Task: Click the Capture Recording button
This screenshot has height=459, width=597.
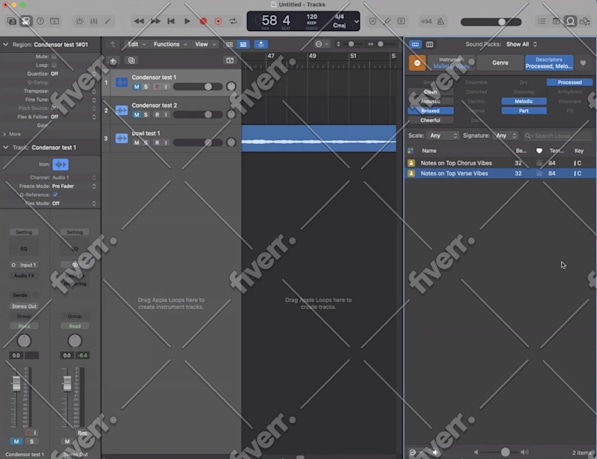Action: [218, 21]
